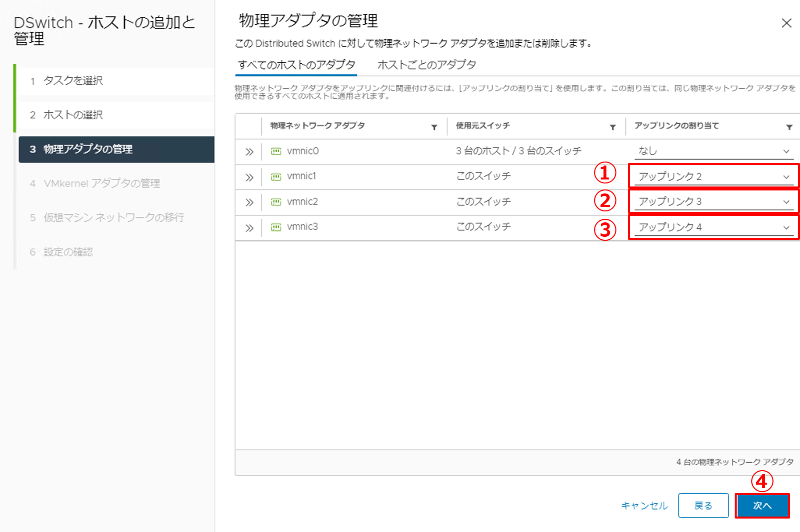The height and width of the screenshot is (532, 800).
Task: Click the 戻る button
Action: 703,506
